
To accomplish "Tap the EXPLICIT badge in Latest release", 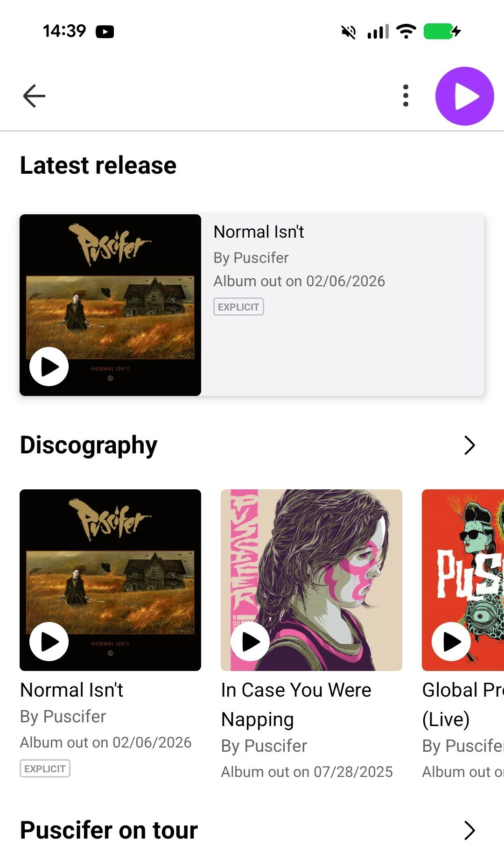I will point(238,307).
